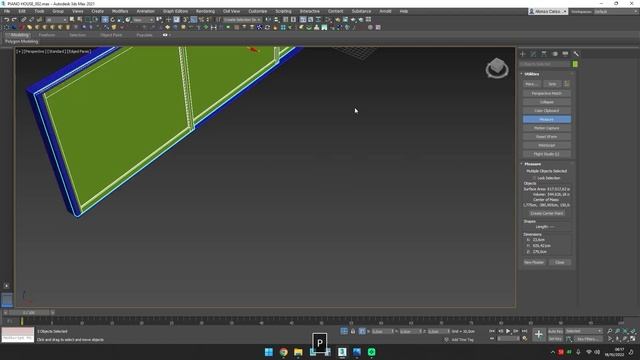Activate the Select and Move tool
The height and width of the screenshot is (360, 640).
[x=105, y=20]
